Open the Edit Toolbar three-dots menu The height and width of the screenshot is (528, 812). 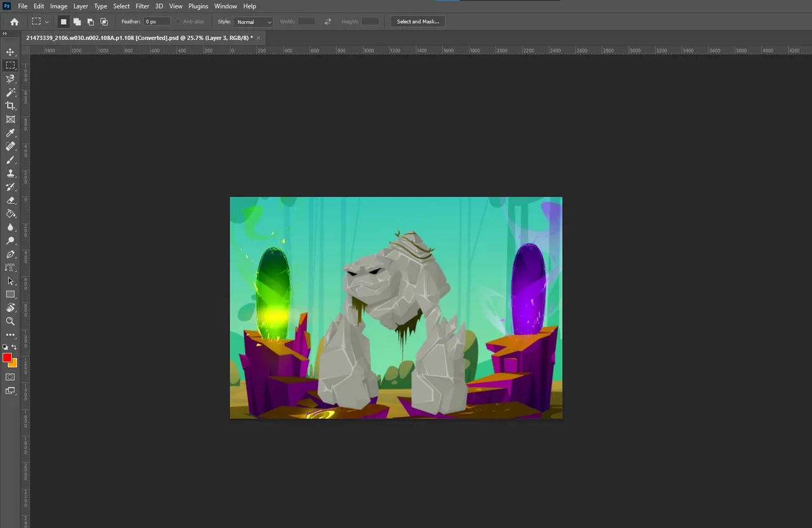point(10,334)
